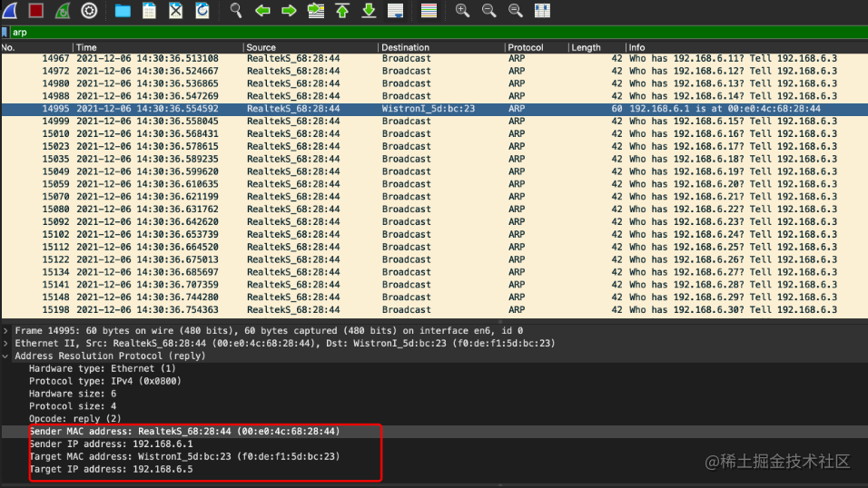Jump to the first packet up arrow
This screenshot has height=488, width=868.
tap(342, 10)
